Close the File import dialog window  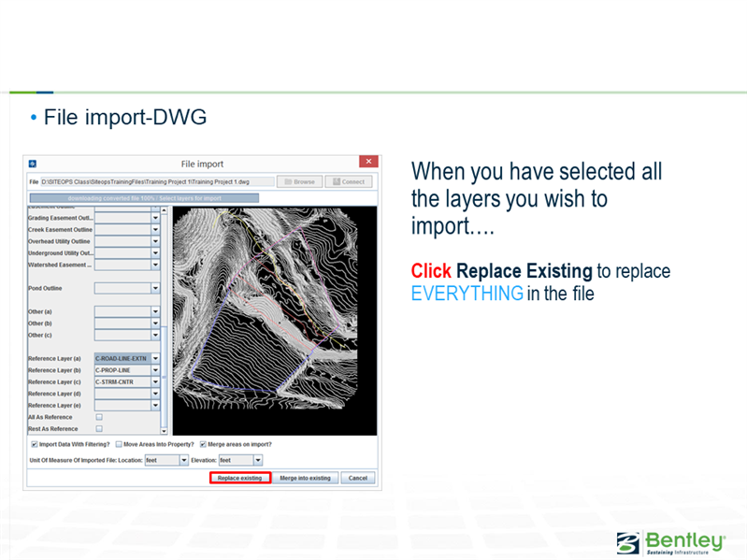point(368,162)
